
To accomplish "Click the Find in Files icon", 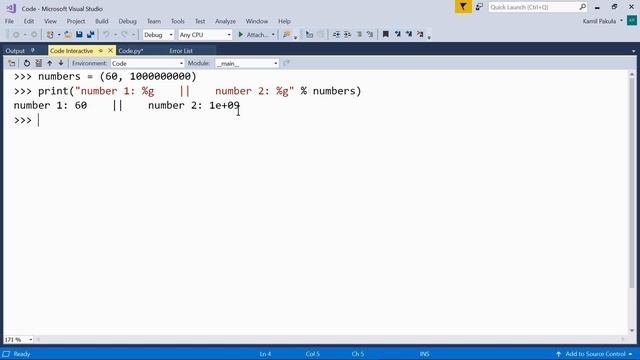I will (287, 35).
